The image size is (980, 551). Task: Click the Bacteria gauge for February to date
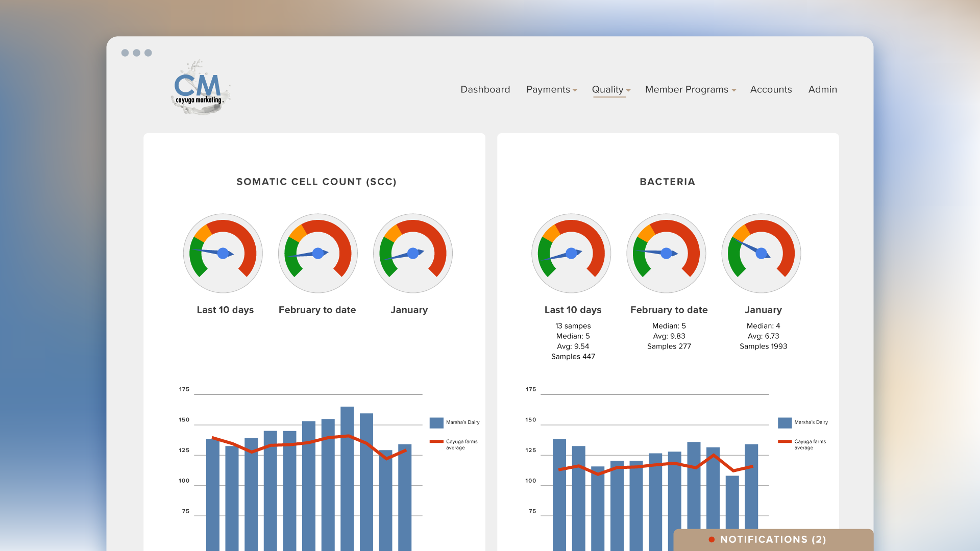tap(668, 254)
